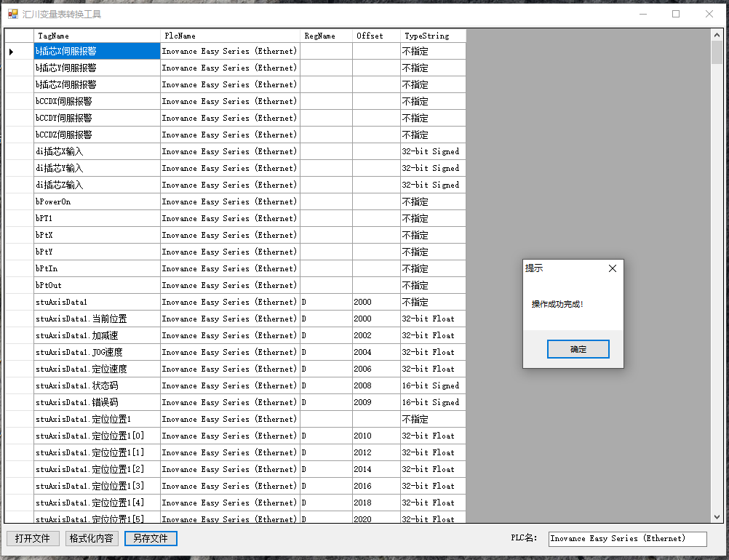The image size is (729, 560).
Task: Sort by the Offset column header
Action: 375,36
